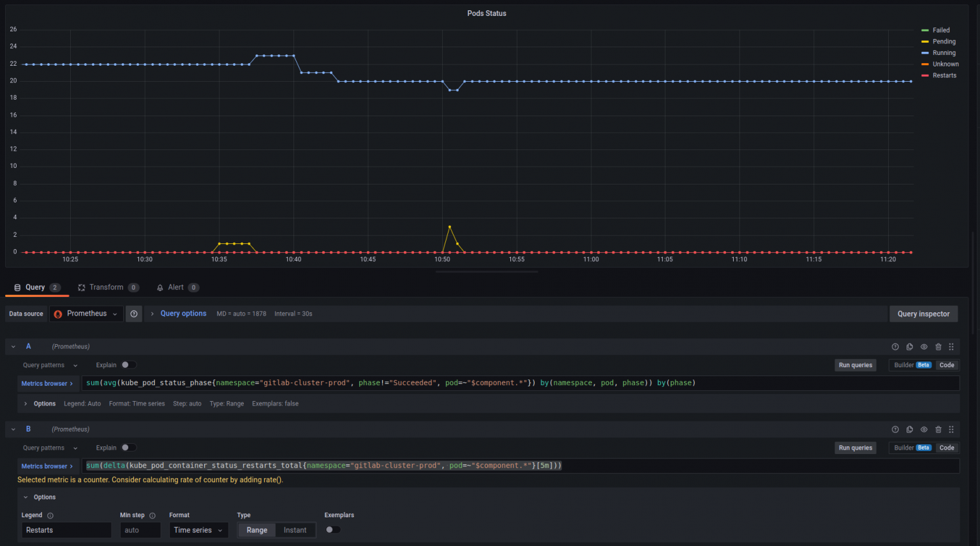Delete query A using the trash icon
980x546 pixels.
(x=938, y=347)
